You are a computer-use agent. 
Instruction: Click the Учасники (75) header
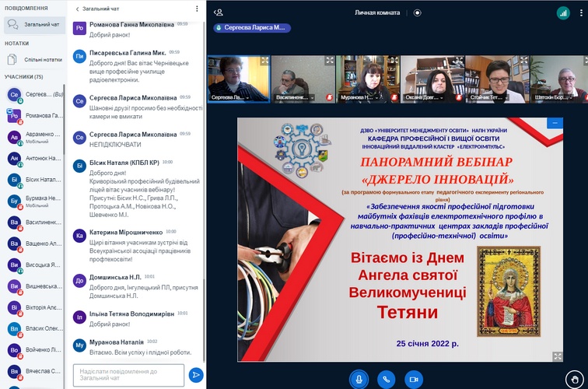coord(24,77)
